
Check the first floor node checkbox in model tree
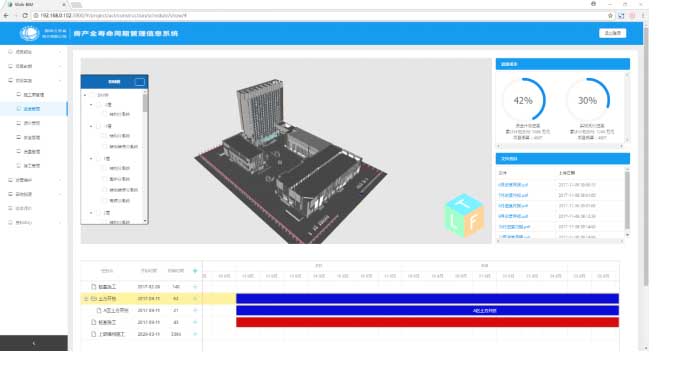[x=99, y=105]
